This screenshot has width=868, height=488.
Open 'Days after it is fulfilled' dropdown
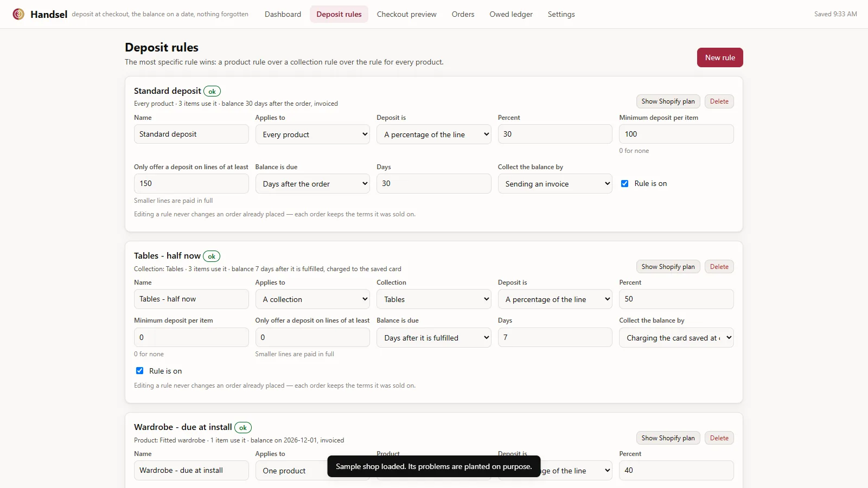434,338
